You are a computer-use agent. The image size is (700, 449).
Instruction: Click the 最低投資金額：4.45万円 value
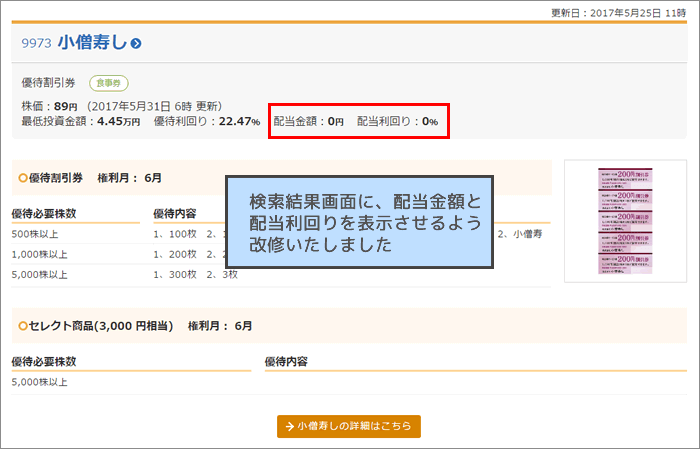click(81, 121)
